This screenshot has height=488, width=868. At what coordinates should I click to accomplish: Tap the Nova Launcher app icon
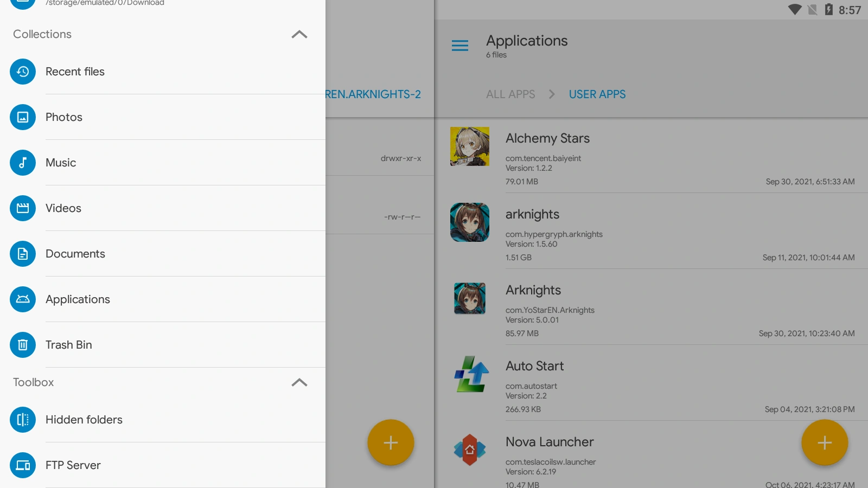pyautogui.click(x=470, y=450)
